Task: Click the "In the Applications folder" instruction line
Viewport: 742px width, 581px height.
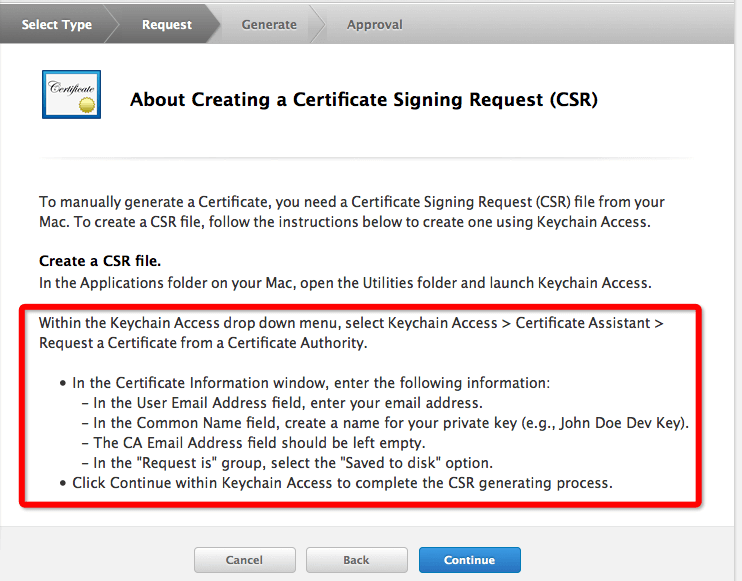Action: [345, 283]
